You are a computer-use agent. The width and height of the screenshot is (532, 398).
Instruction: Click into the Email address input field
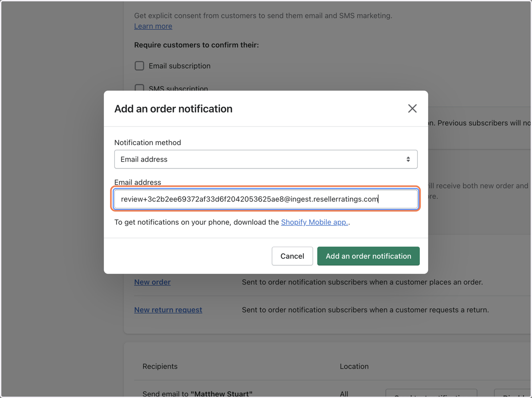click(266, 199)
